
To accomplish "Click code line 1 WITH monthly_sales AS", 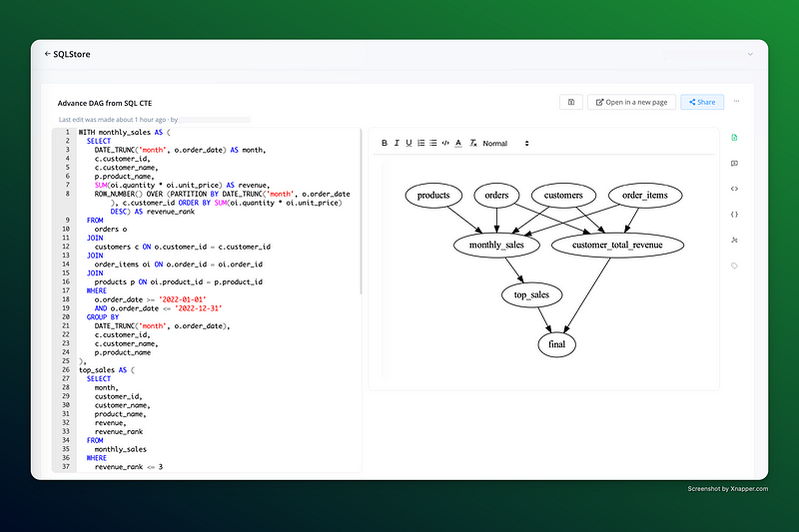I will 124,133.
